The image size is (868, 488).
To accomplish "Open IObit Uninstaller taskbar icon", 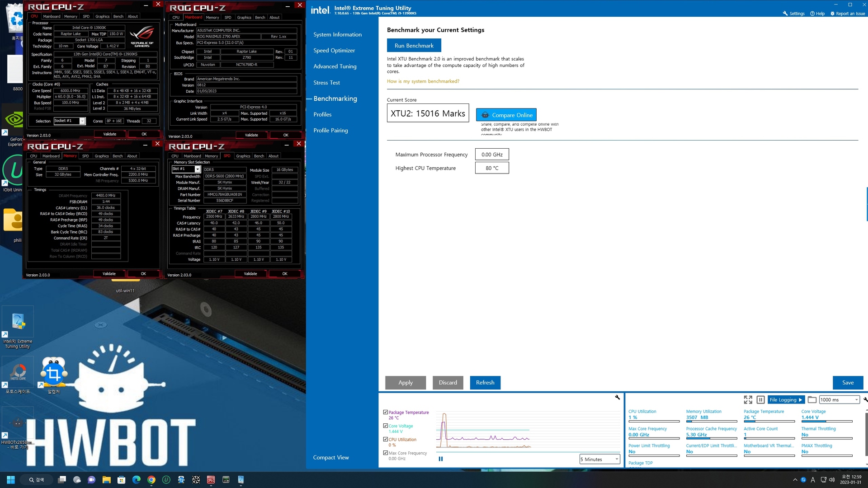I will coord(166,479).
